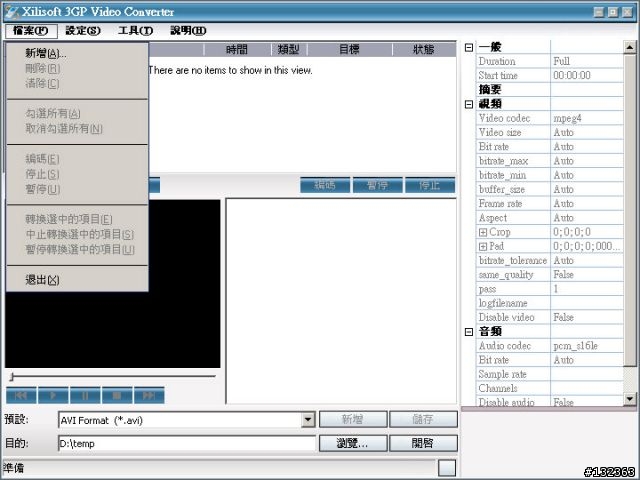
Task: Stop the video preview playback
Action: click(117, 395)
